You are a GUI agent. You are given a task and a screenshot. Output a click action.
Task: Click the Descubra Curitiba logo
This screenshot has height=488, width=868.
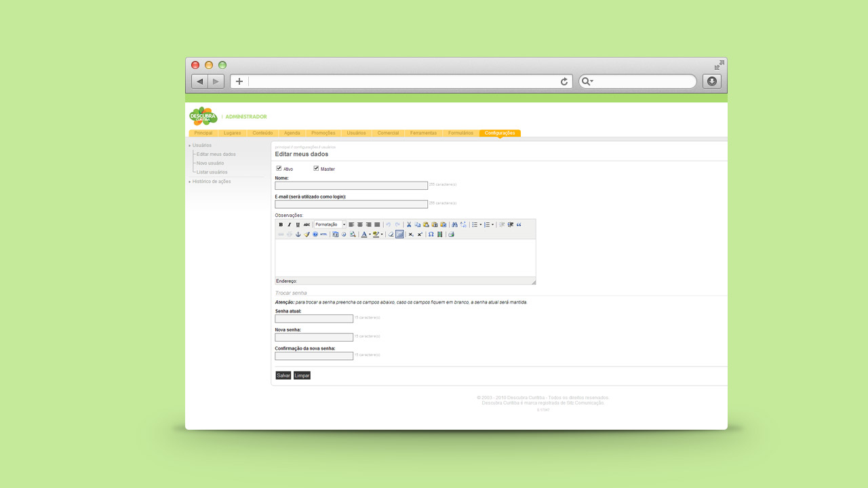[x=203, y=116]
